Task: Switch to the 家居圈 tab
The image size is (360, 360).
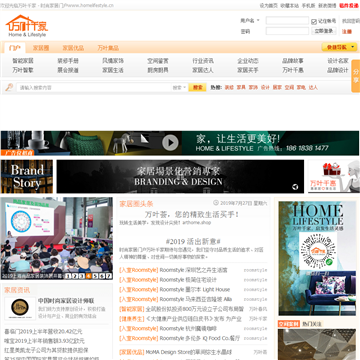Action: [x=41, y=48]
